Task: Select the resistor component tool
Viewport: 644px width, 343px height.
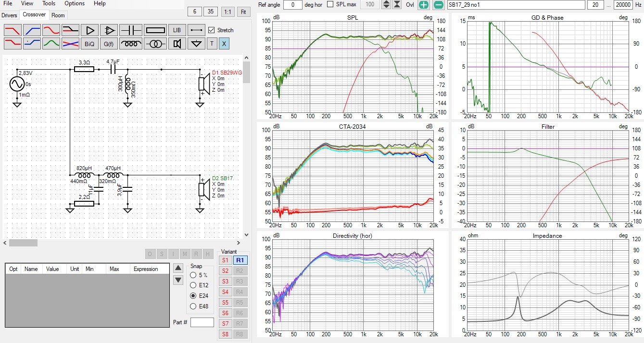Action: [155, 30]
